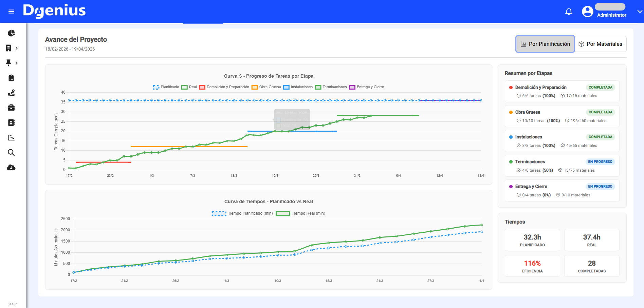Image resolution: width=644 pixels, height=308 pixels.
Task: Click the cloud download icon in sidebar
Action: 11,167
